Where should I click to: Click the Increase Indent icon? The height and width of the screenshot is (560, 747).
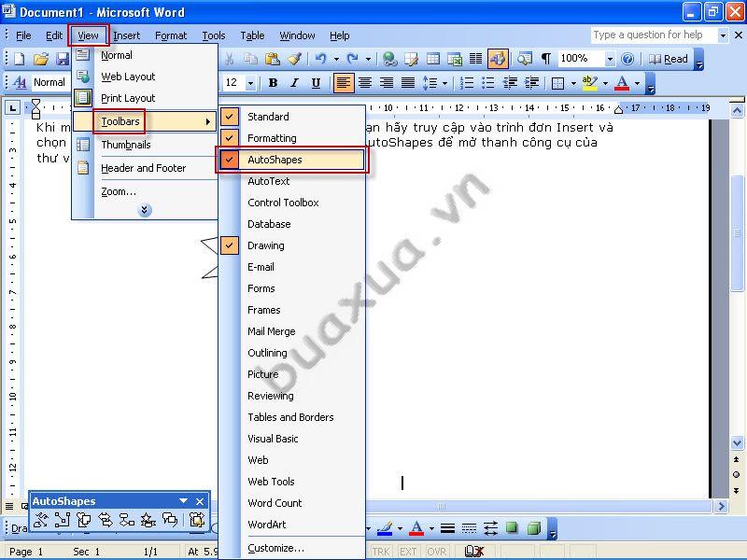(531, 83)
